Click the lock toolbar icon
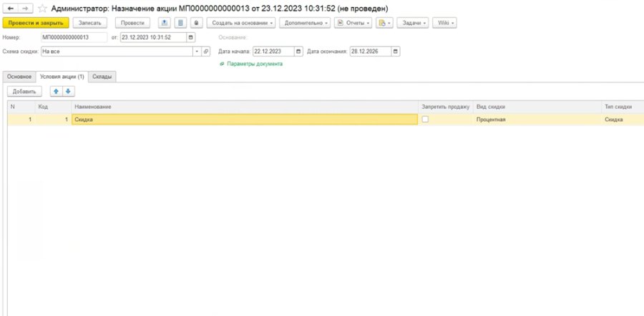Screen dimensions: 644x316 (196, 23)
